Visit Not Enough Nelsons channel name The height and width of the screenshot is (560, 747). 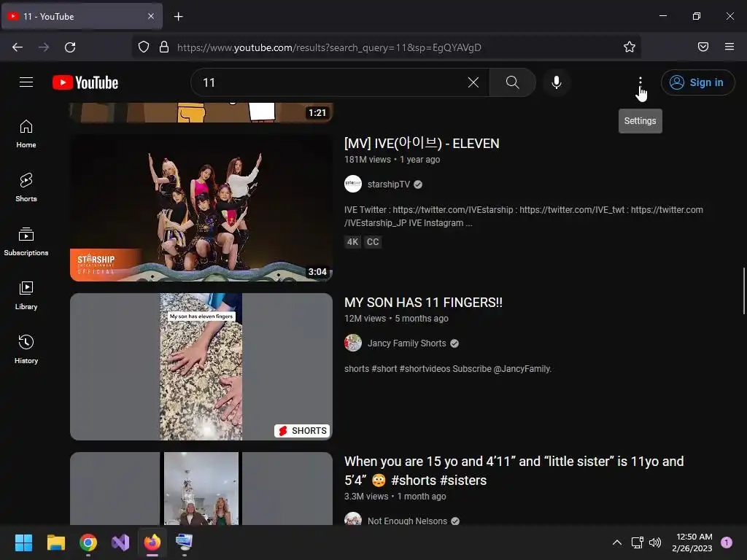coord(407,521)
